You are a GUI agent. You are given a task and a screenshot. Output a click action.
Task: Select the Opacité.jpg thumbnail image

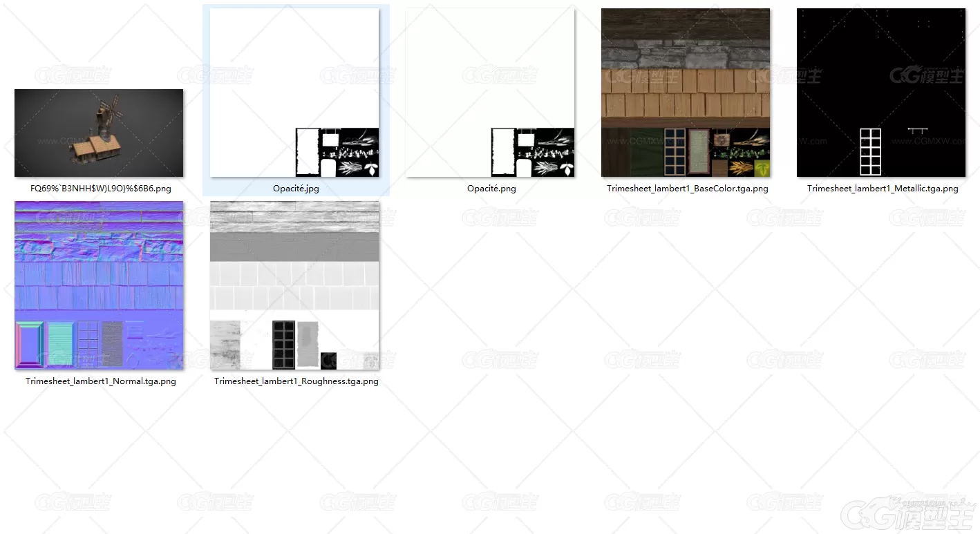click(294, 93)
